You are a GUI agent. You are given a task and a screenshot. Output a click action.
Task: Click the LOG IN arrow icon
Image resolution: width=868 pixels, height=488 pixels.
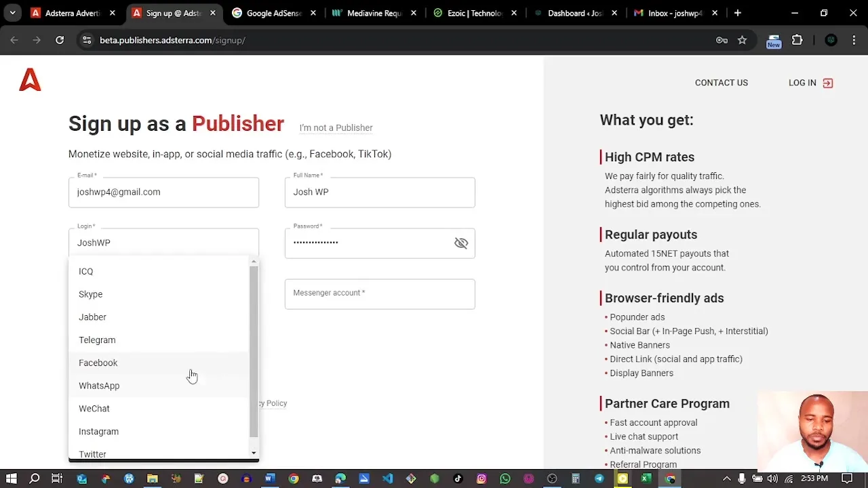(x=828, y=83)
